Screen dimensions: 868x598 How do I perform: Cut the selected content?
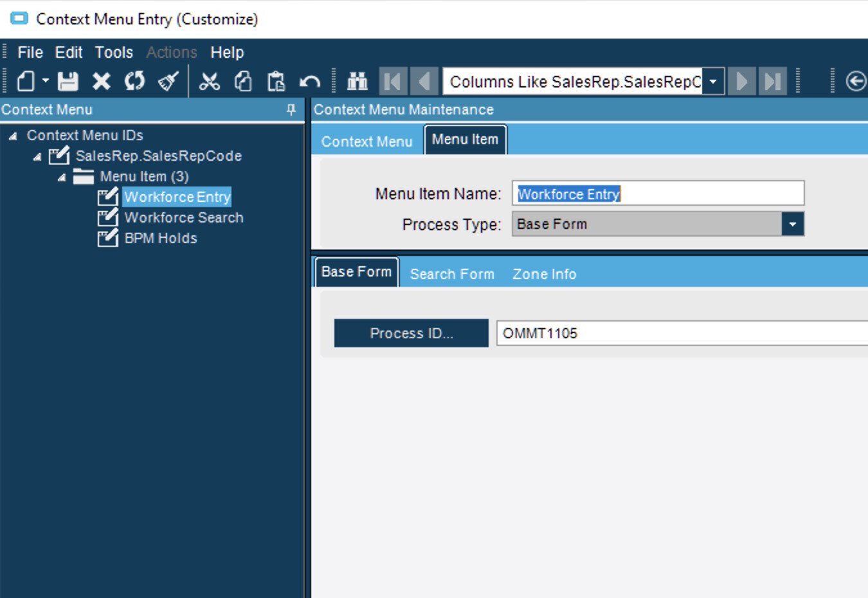click(x=208, y=82)
